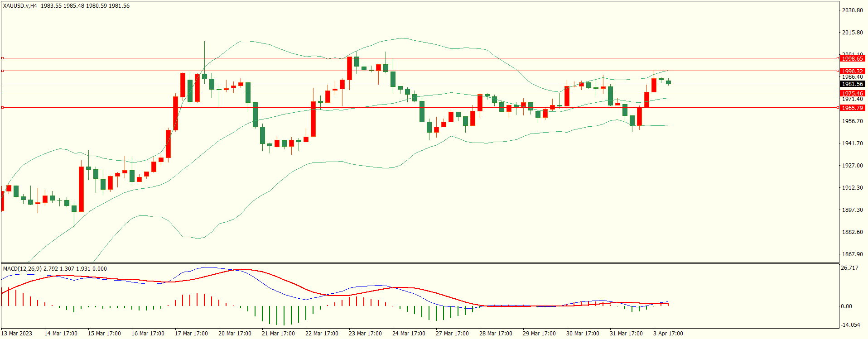
Task: Click the 28 Mar 17:00 time label
Action: coord(496,333)
